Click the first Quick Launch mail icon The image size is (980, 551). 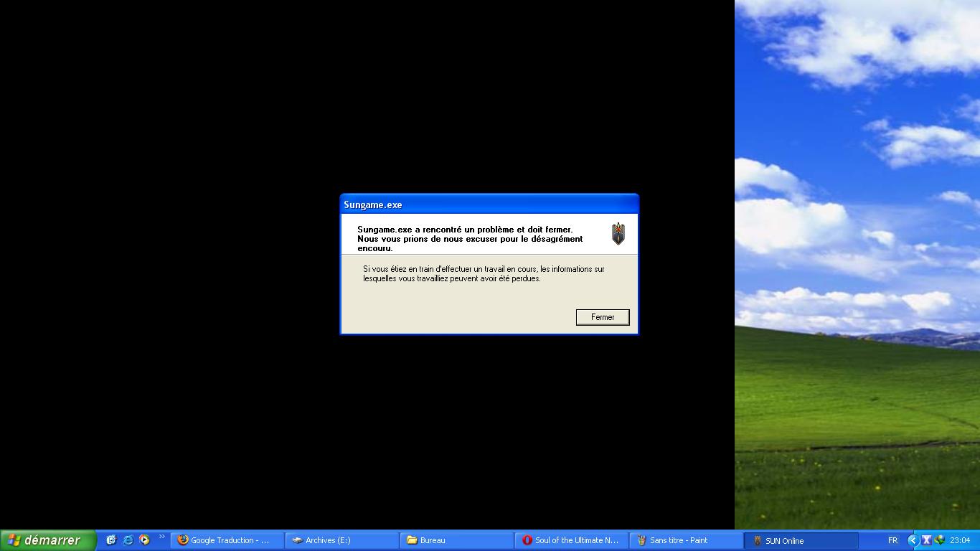point(111,540)
